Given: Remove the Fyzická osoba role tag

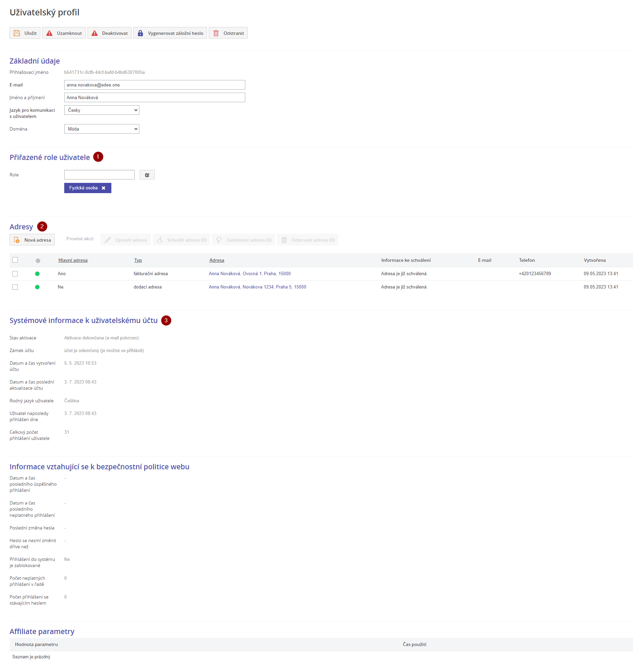Looking at the screenshot, I should pyautogui.click(x=104, y=188).
